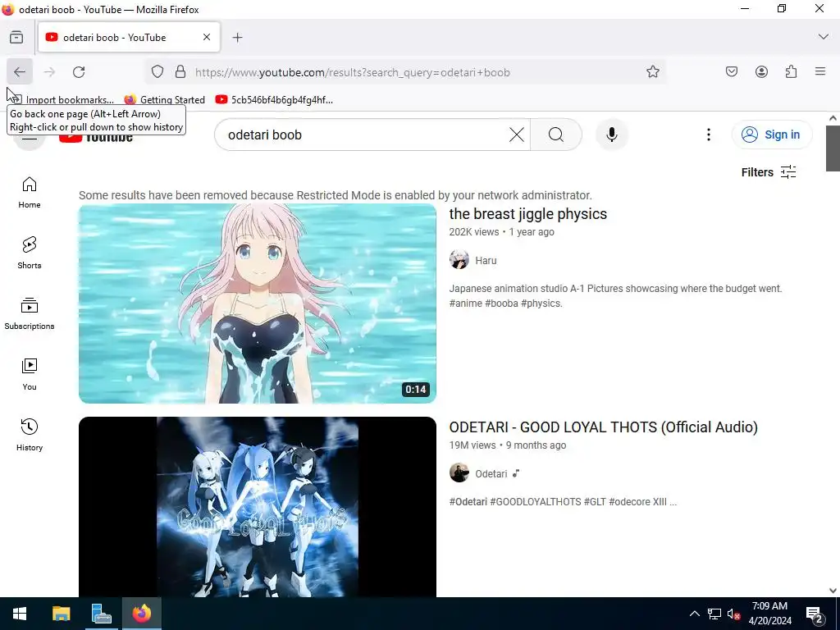Open the taskbar clock 7:09 AM
This screenshot has height=630, width=840.
pyautogui.click(x=769, y=614)
